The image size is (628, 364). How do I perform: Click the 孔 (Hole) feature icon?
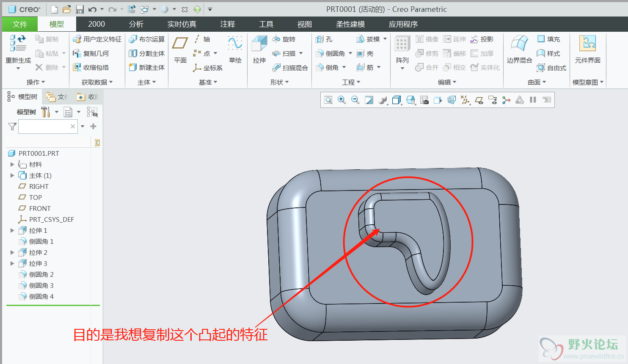click(x=324, y=39)
